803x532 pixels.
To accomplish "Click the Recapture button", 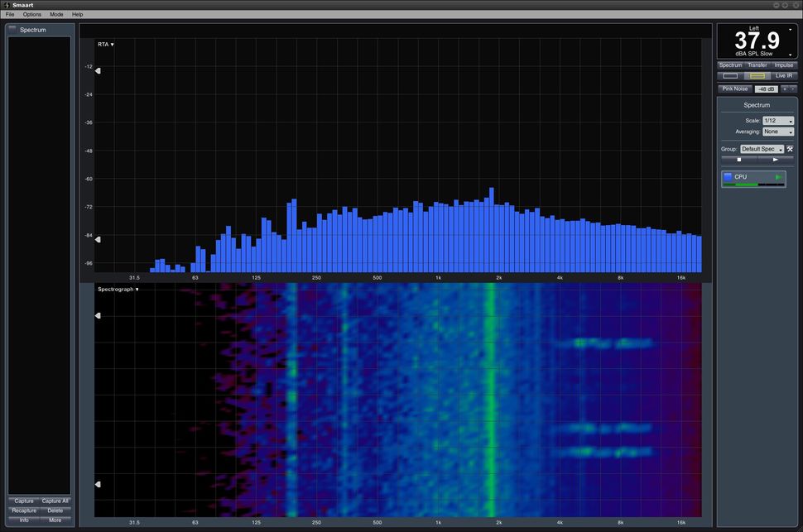I will pos(24,510).
